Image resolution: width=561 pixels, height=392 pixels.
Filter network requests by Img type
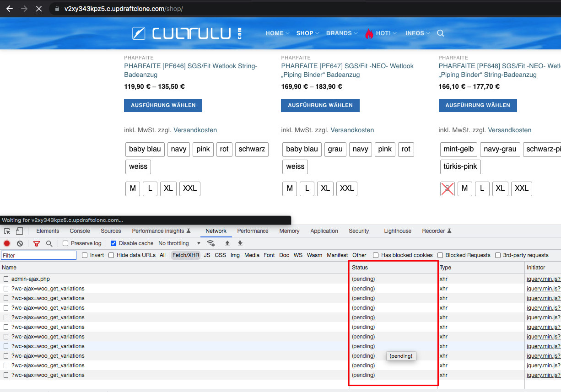(235, 255)
